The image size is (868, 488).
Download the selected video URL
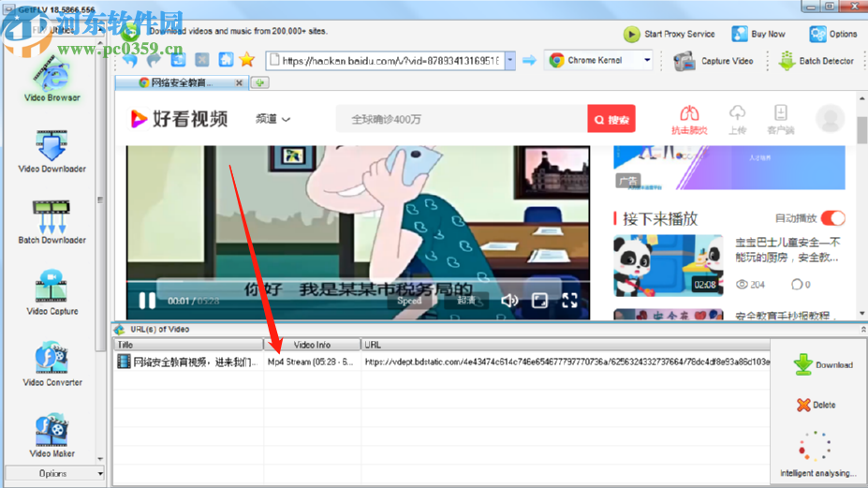pyautogui.click(x=822, y=364)
